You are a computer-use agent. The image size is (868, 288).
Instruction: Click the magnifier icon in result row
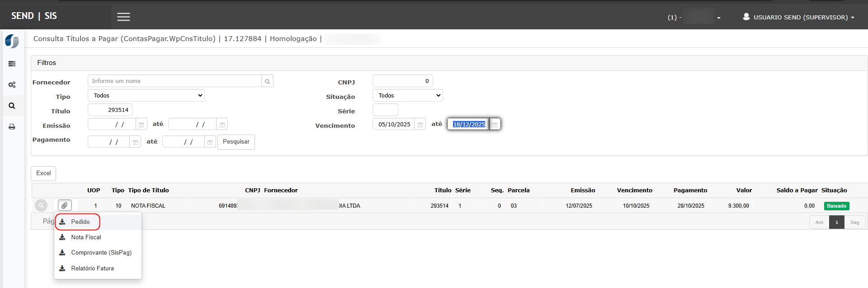pyautogui.click(x=41, y=205)
